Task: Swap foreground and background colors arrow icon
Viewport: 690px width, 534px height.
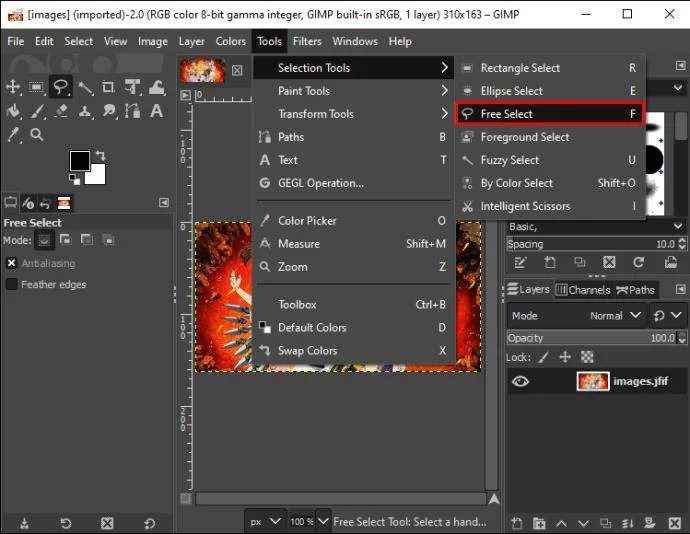Action: tap(100, 155)
